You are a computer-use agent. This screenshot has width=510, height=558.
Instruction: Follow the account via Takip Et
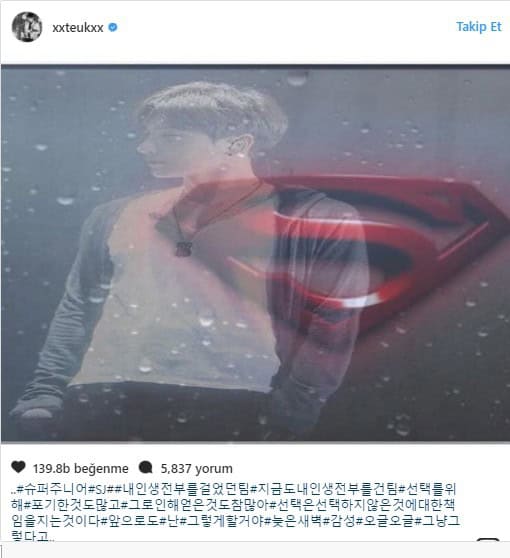click(x=479, y=27)
